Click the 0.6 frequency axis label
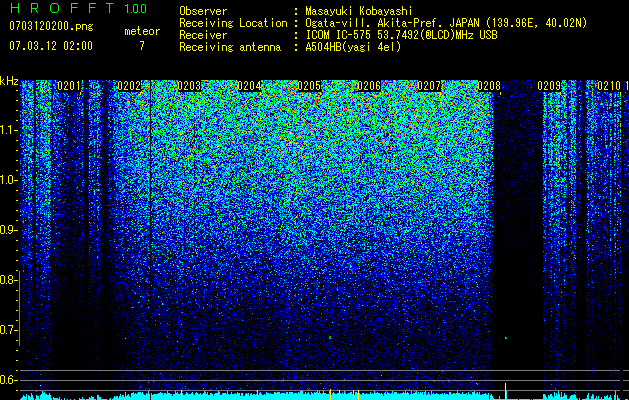The width and height of the screenshot is (629, 400). click(x=7, y=380)
